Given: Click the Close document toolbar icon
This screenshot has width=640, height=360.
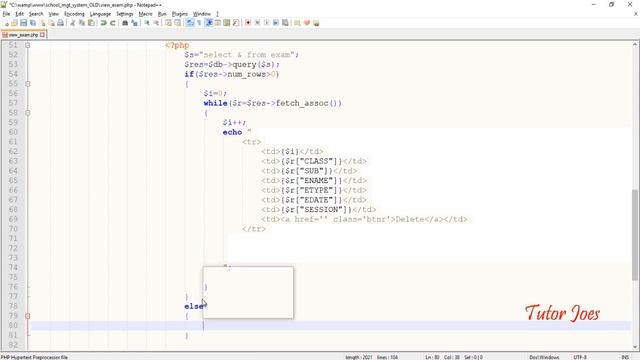Looking at the screenshot, I should [42, 23].
